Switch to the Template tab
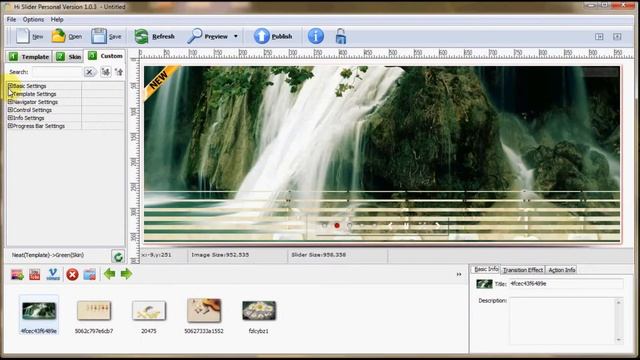The height and width of the screenshot is (360, 640). tap(29, 57)
